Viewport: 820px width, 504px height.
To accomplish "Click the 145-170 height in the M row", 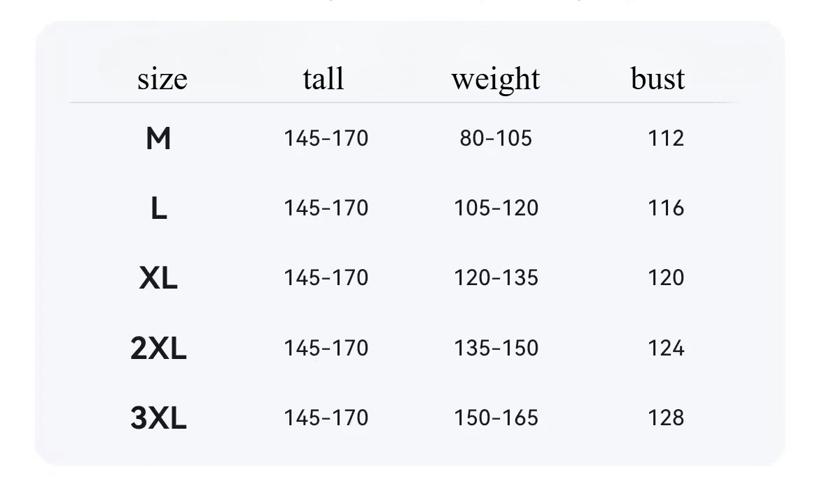I will pyautogui.click(x=326, y=138).
